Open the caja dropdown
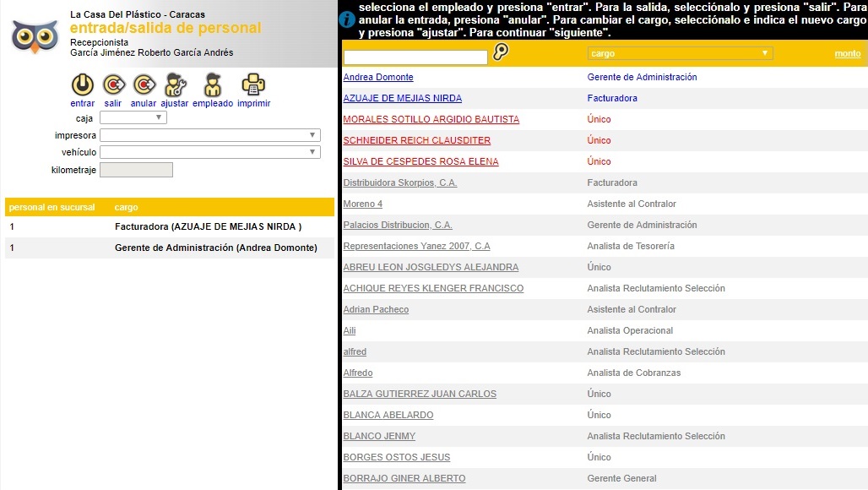The height and width of the screenshot is (490, 868). pyautogui.click(x=133, y=117)
